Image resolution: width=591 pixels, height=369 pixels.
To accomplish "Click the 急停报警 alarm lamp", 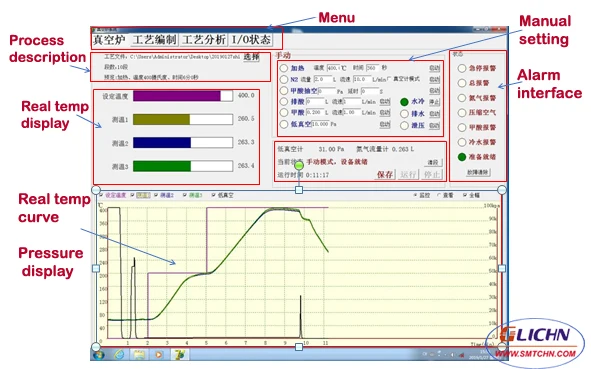I will click(x=462, y=68).
